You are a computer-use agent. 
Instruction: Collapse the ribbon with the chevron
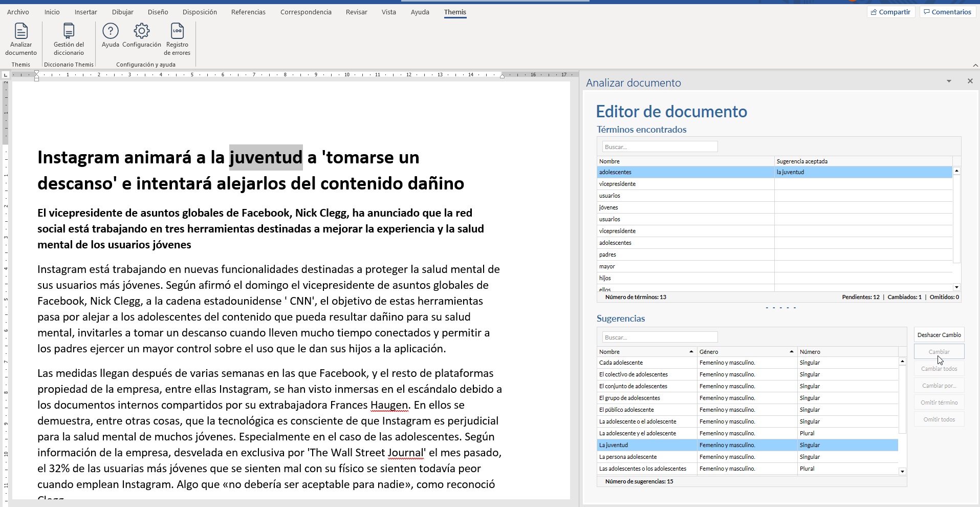tap(975, 65)
